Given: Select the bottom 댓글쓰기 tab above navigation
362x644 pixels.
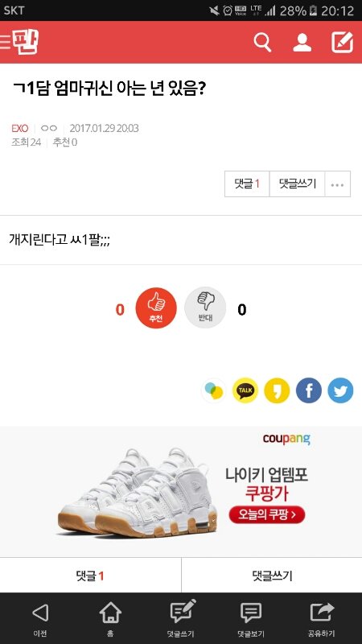Looking at the screenshot, I should (x=272, y=576).
